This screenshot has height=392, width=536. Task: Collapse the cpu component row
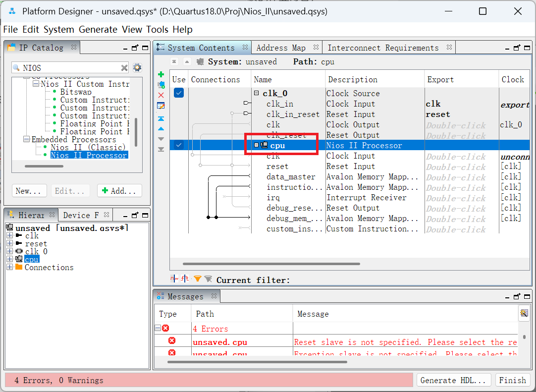pyautogui.click(x=257, y=145)
